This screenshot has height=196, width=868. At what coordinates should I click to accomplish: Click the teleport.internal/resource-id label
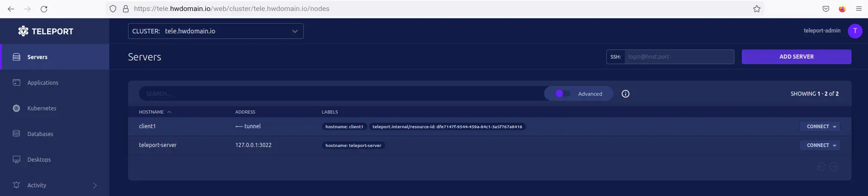[447, 127]
